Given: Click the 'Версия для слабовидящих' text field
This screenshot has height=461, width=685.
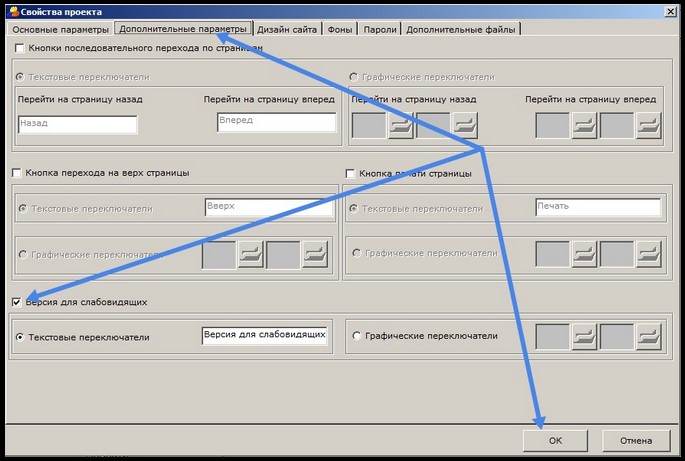Looking at the screenshot, I should [264, 336].
